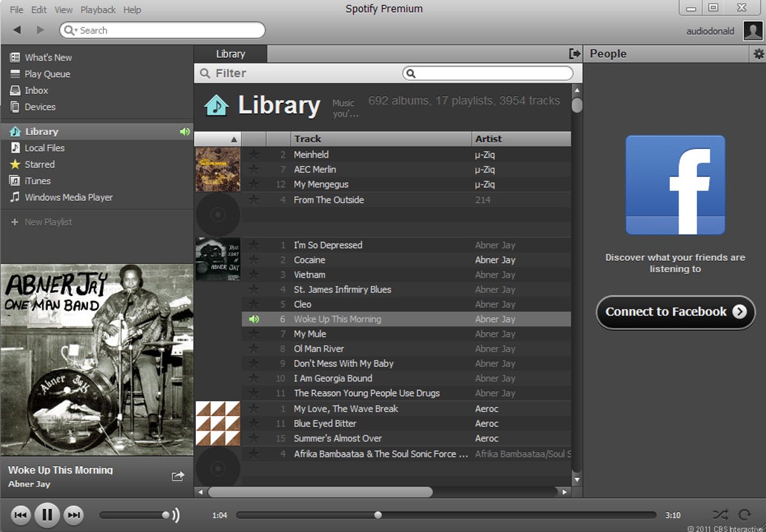766x532 pixels.
Task: Click the horizontal scrollbar thumb
Action: (320, 492)
